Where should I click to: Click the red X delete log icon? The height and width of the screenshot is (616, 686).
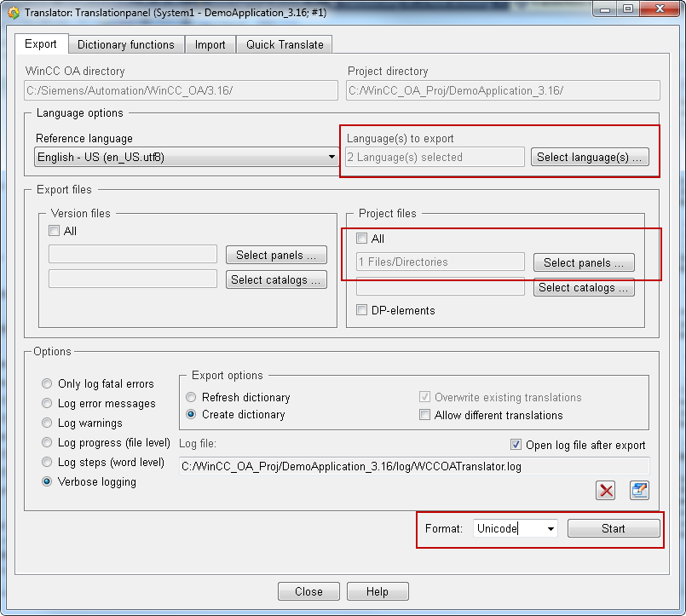[x=606, y=490]
